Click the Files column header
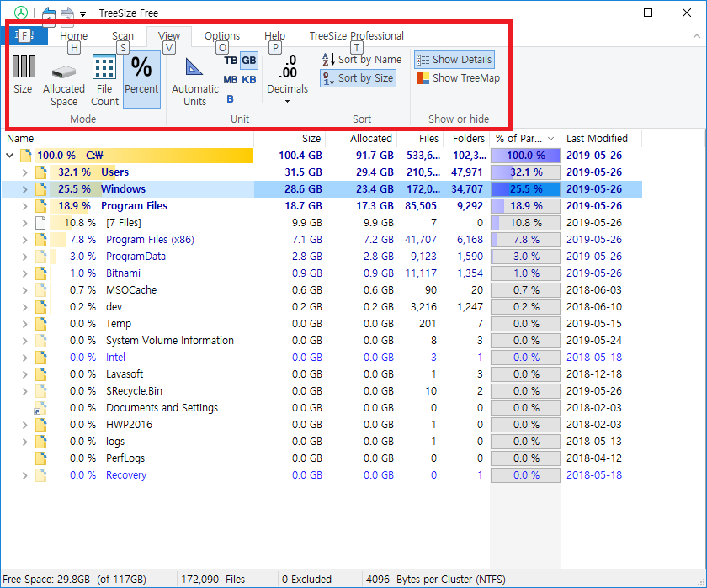The width and height of the screenshot is (707, 588). [420, 138]
